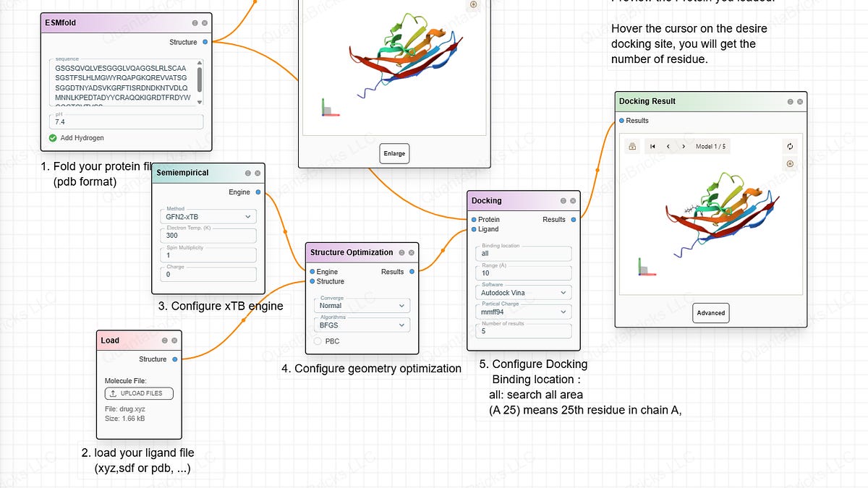Click the axis gizmo in Docking Result viewer
The image size is (868, 488).
[647, 267]
